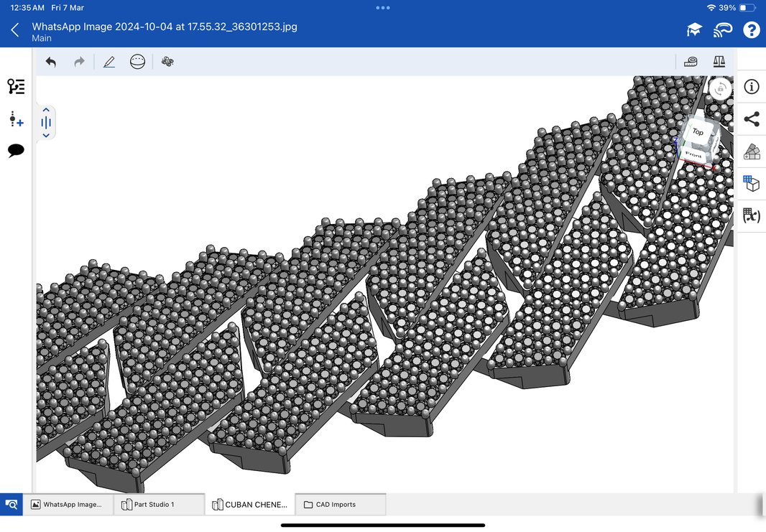Open the appearance palette panel

pos(751,151)
